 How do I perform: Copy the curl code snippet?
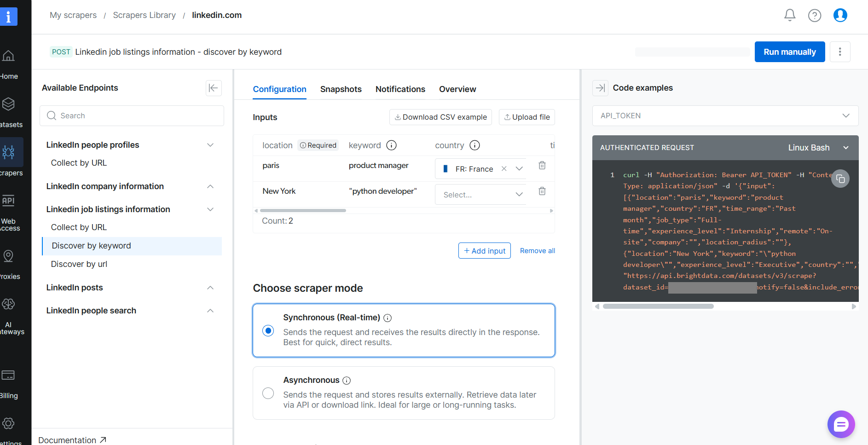tap(840, 179)
